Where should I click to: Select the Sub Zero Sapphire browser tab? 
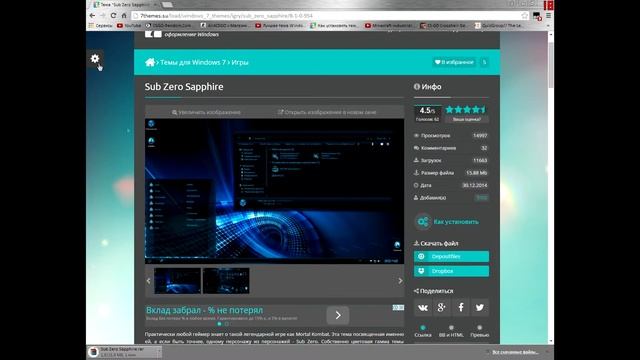click(x=124, y=4)
